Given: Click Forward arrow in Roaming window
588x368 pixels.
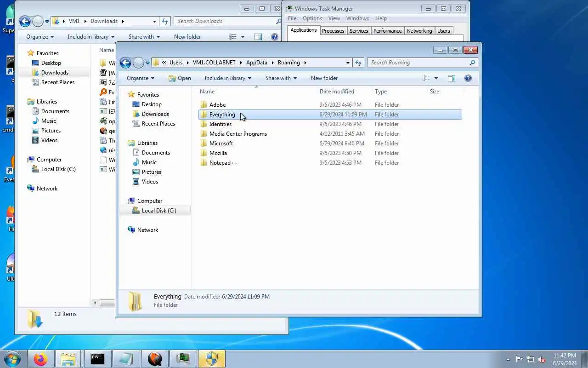Looking at the screenshot, I should (138, 63).
